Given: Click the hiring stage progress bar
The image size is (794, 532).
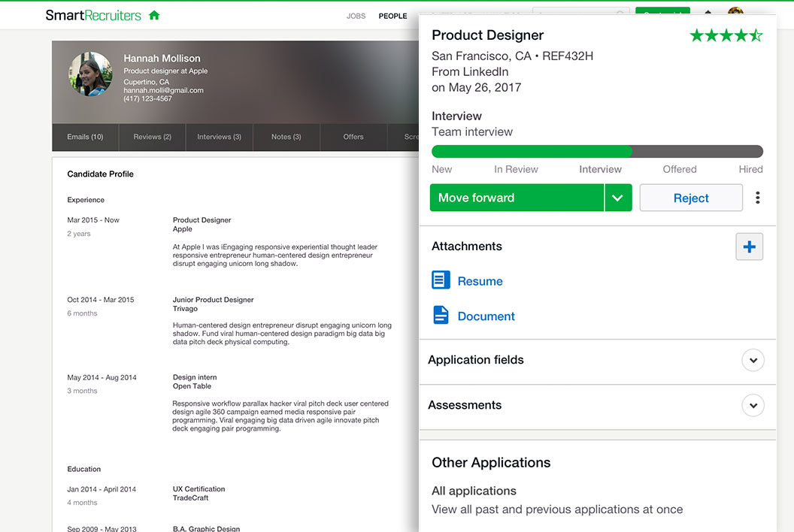Looking at the screenshot, I should (597, 151).
